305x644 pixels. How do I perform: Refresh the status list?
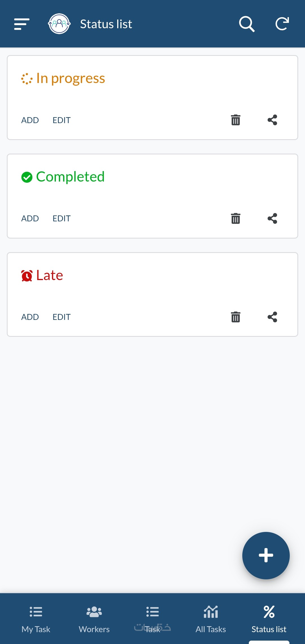click(x=282, y=24)
